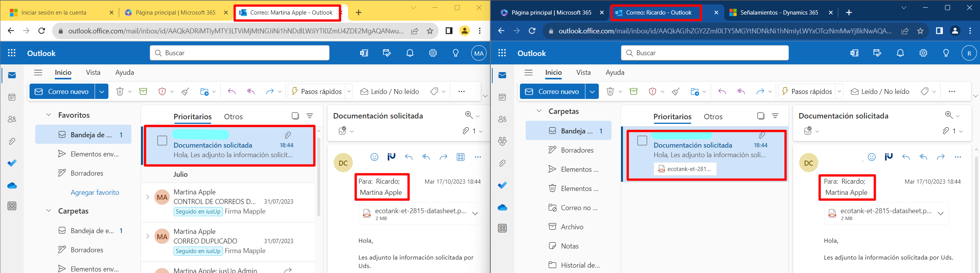Click emoji reaction icon in Martina's reading pane
The height and width of the screenshot is (273, 980).
[374, 157]
